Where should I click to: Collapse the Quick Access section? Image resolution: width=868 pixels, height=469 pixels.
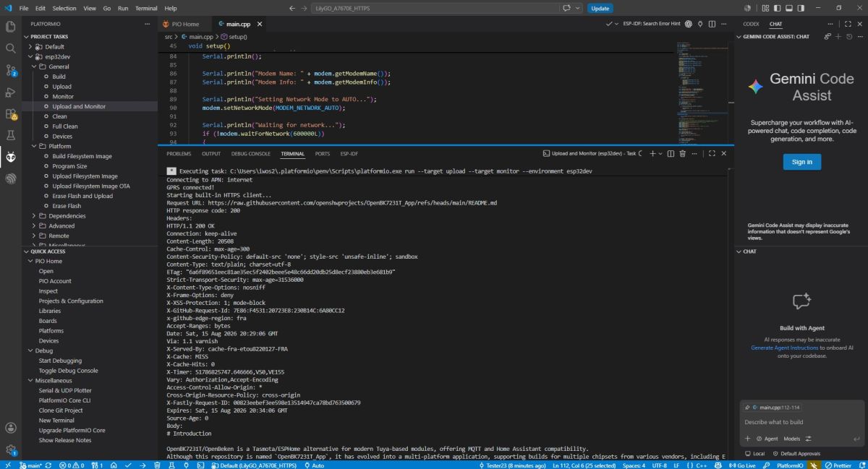(x=48, y=251)
